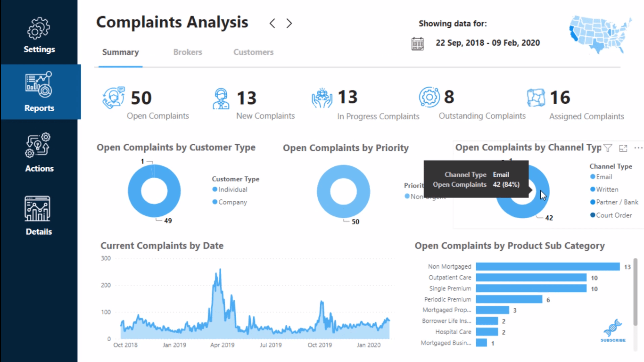Viewport: 644px width, 362px height.
Task: Click the Subscribe DNA icon
Action: (x=613, y=329)
